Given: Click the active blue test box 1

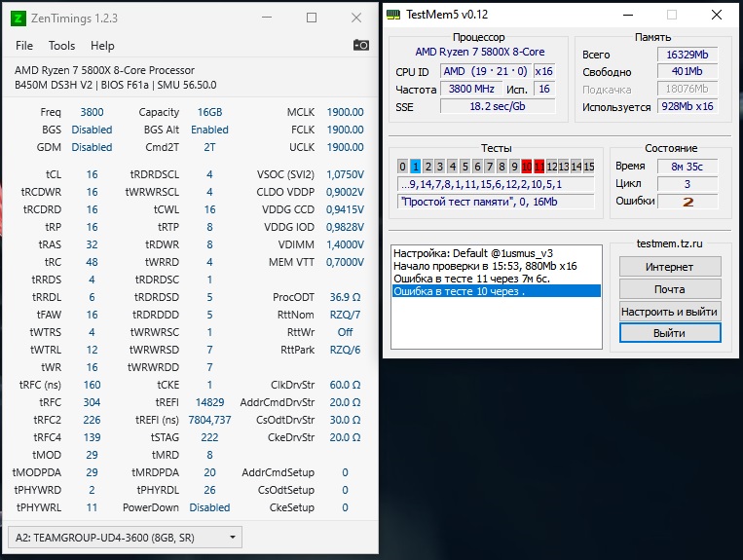Looking at the screenshot, I should pos(415,167).
